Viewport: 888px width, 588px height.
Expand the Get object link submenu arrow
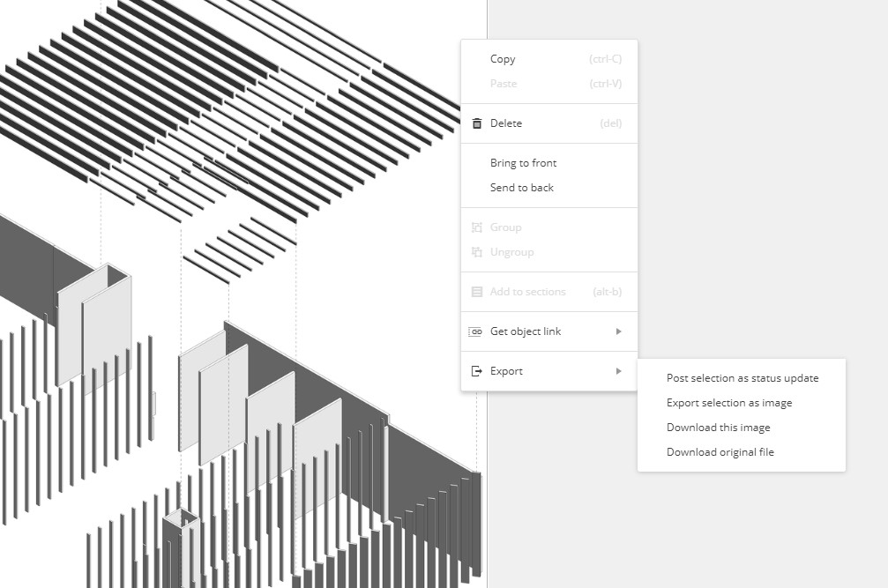pos(618,331)
